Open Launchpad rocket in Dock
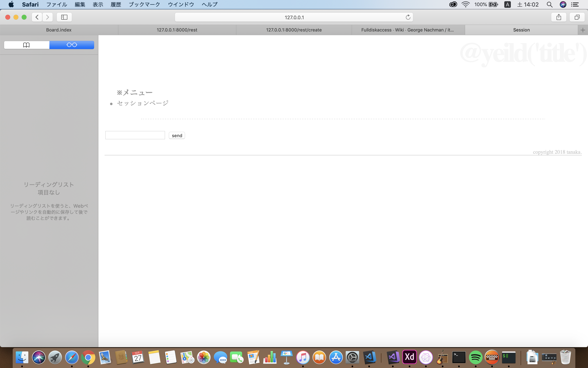588x368 pixels. pos(55,357)
